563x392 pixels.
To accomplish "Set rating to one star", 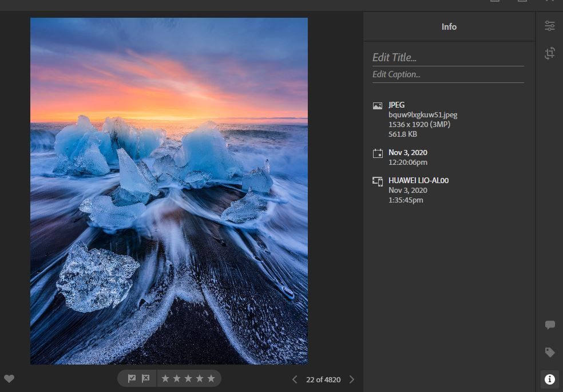I will (165, 378).
